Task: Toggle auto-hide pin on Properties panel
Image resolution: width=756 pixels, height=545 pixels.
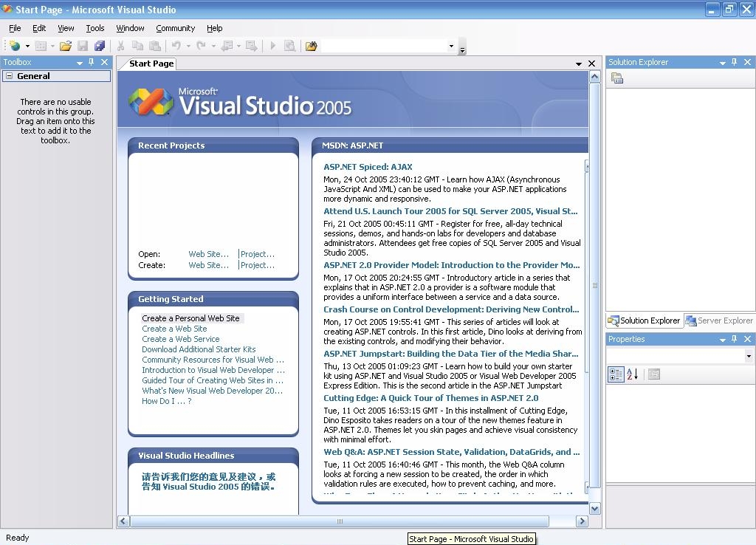Action: (735, 339)
